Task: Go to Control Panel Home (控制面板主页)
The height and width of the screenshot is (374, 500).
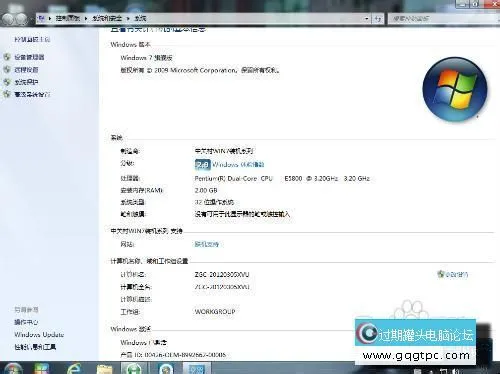Action: point(32,39)
